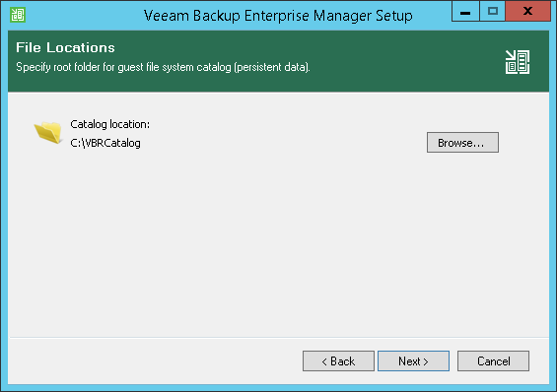Click the 'Catalog location:' label

coord(109,124)
